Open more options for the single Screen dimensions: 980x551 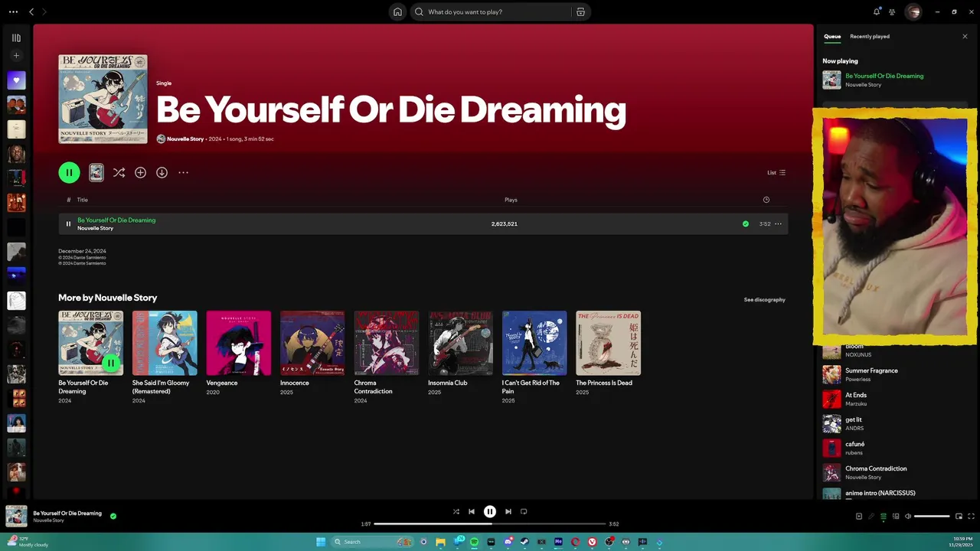tap(183, 172)
